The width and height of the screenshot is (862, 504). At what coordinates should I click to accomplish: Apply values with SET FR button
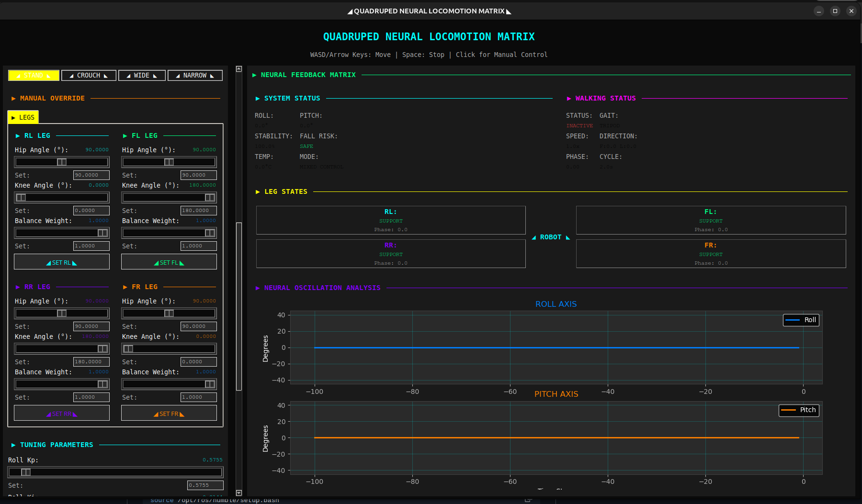coord(169,413)
